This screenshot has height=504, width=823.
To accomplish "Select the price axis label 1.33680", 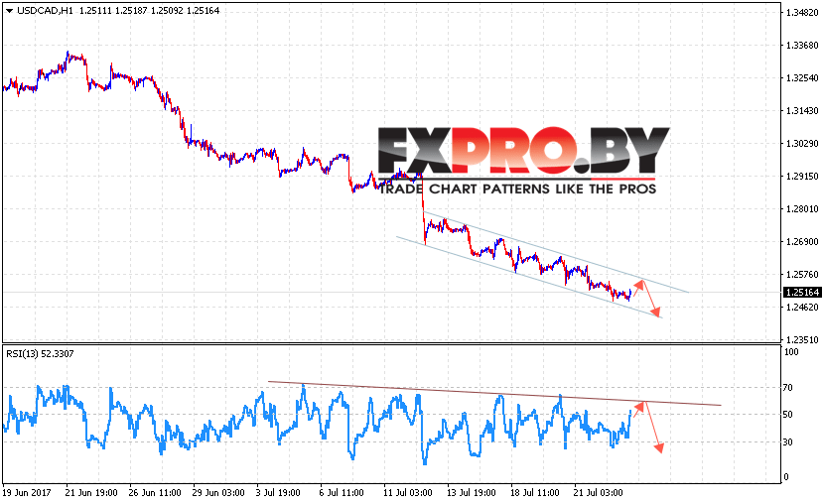I will click(802, 46).
